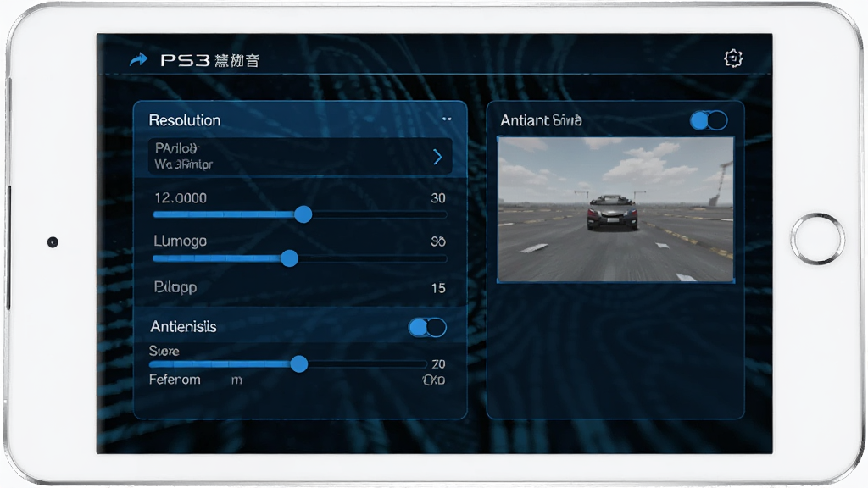Open the Resolution panel more options dots
Viewport: 868px width, 488px height.
(x=447, y=119)
